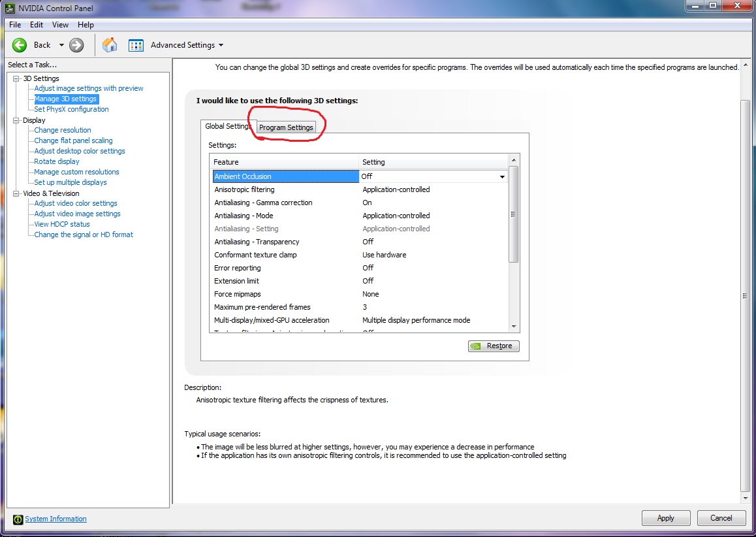Click the Force mipmaps value None

tap(371, 294)
